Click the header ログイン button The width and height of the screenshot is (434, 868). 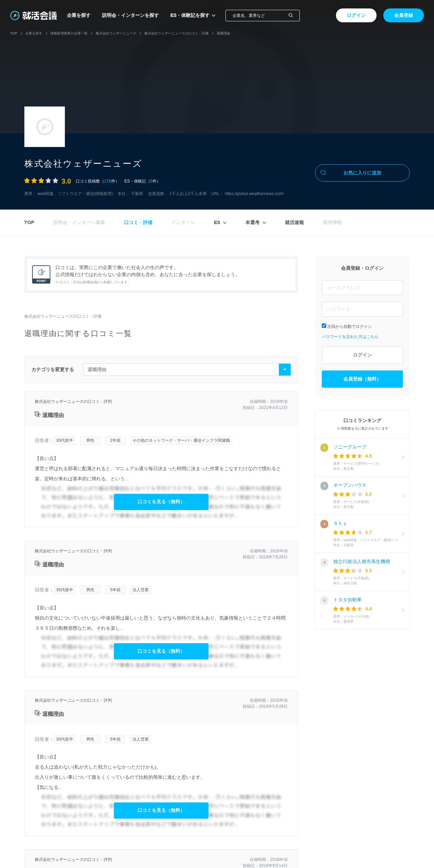pyautogui.click(x=356, y=15)
